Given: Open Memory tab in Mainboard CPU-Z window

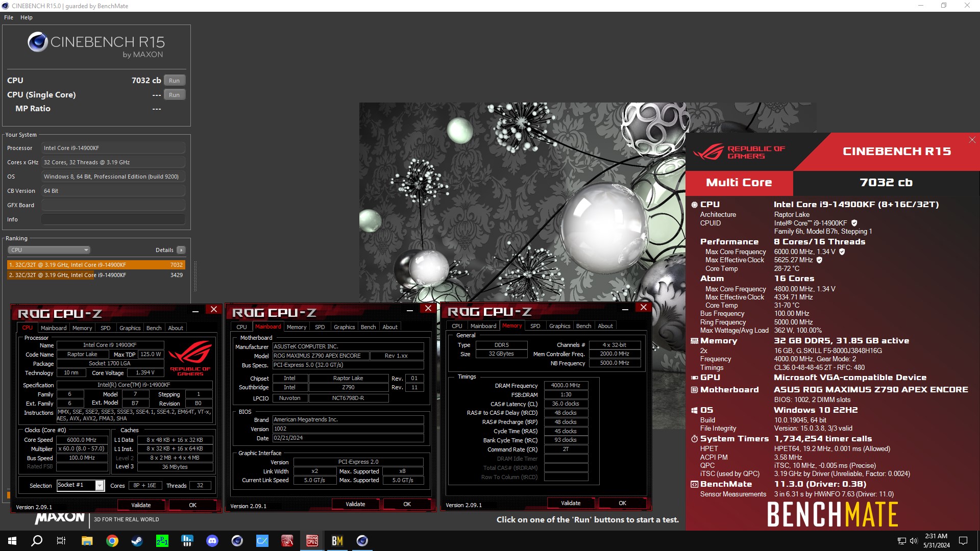Looking at the screenshot, I should tap(297, 327).
